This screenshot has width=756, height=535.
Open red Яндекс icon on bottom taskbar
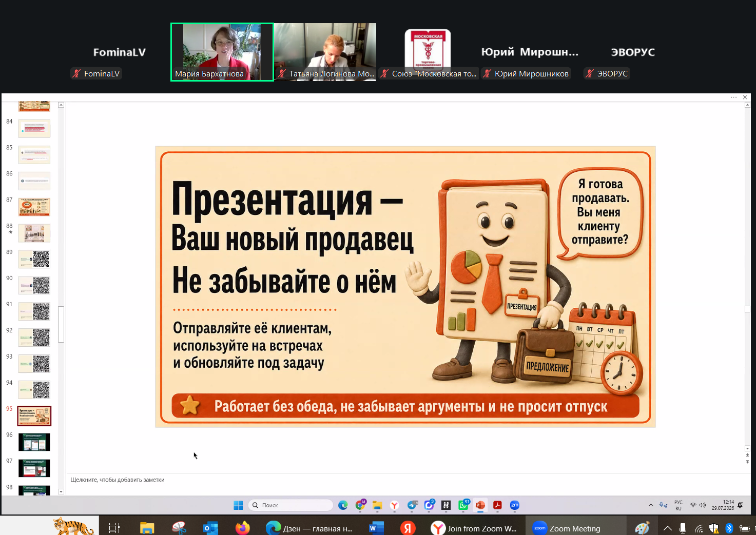[408, 528]
